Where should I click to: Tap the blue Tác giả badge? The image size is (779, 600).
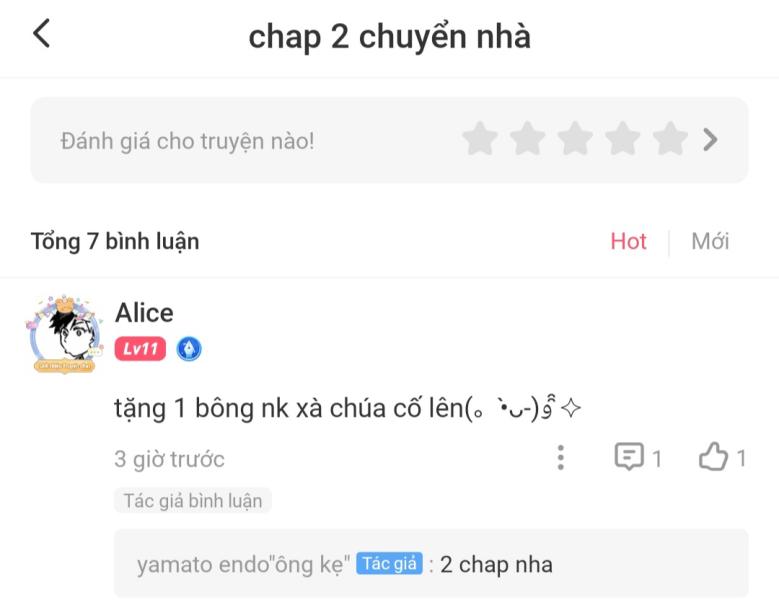(x=390, y=564)
